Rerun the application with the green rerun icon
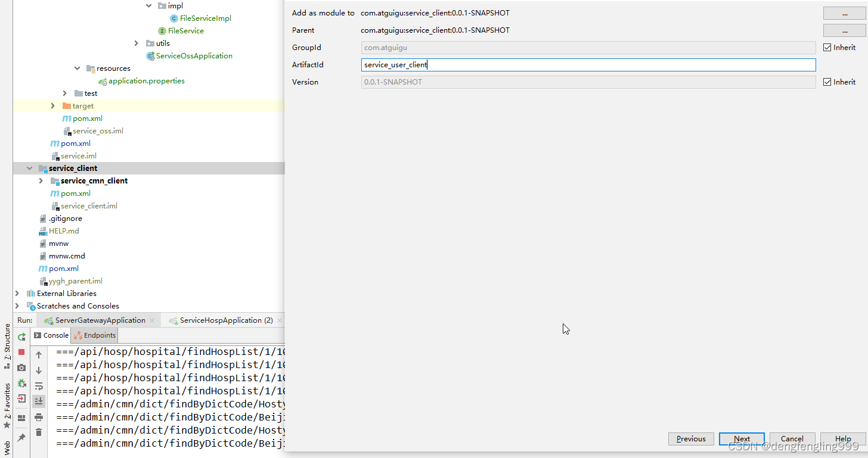The image size is (868, 458). pyautogui.click(x=21, y=337)
